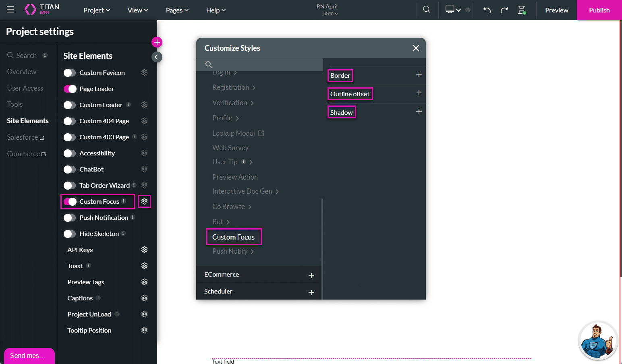Enable the ChatBot toggle
Image resolution: width=622 pixels, height=364 pixels.
pos(70,170)
